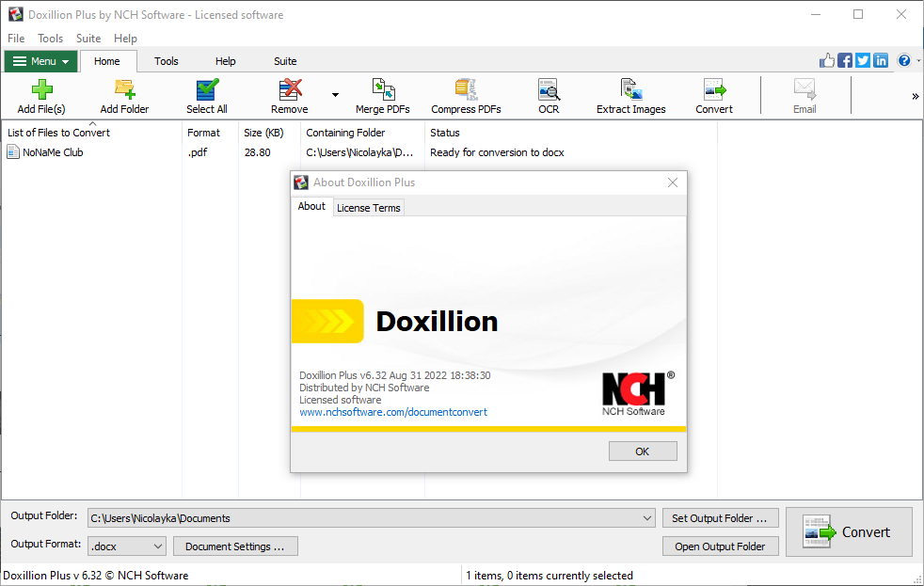Open the Tools menu in menu bar
The height and width of the screenshot is (586, 924).
click(x=50, y=39)
